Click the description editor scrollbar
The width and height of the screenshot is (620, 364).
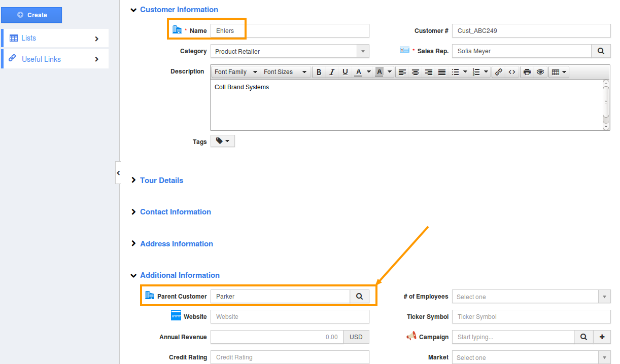[606, 104]
